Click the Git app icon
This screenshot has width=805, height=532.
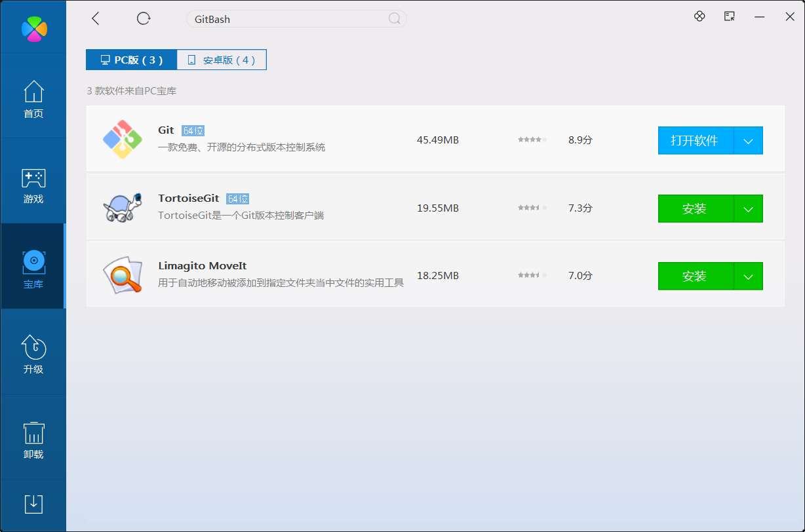tap(123, 140)
